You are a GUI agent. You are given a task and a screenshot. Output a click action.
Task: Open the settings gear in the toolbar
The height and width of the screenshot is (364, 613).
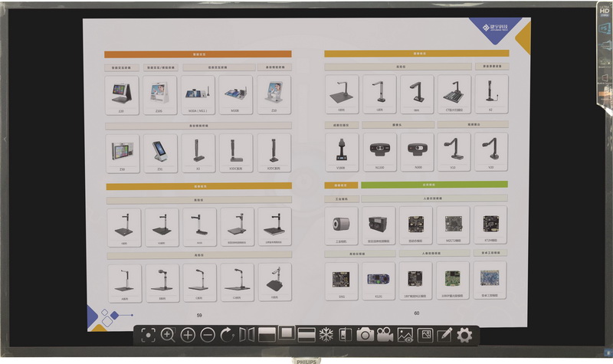tap(464, 335)
